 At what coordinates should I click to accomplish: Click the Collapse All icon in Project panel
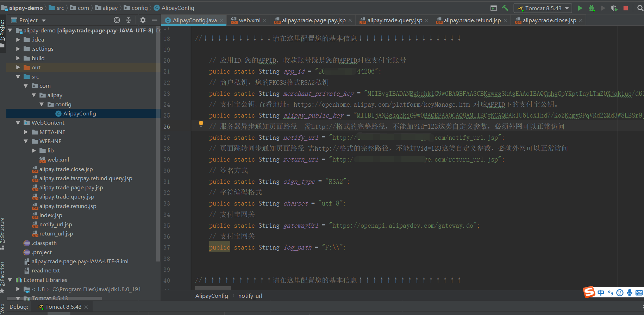point(129,20)
